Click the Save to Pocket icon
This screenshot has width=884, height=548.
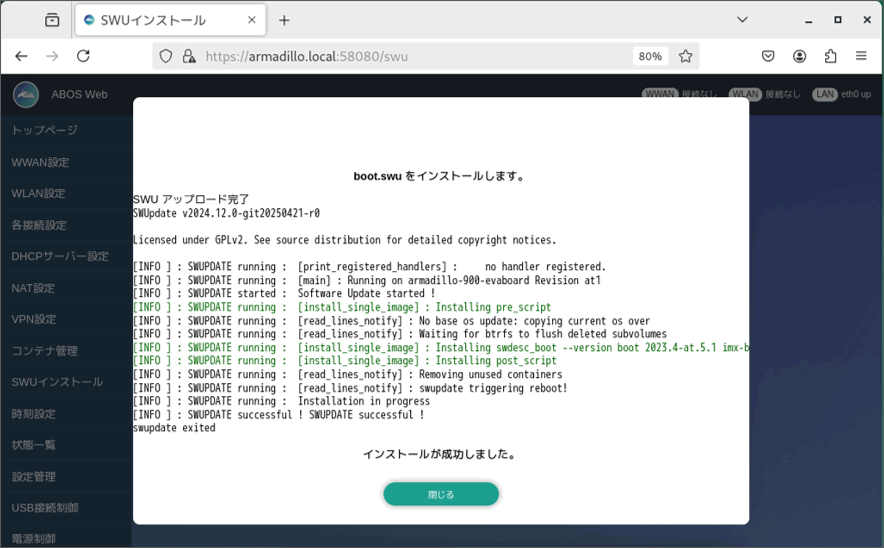coord(768,57)
